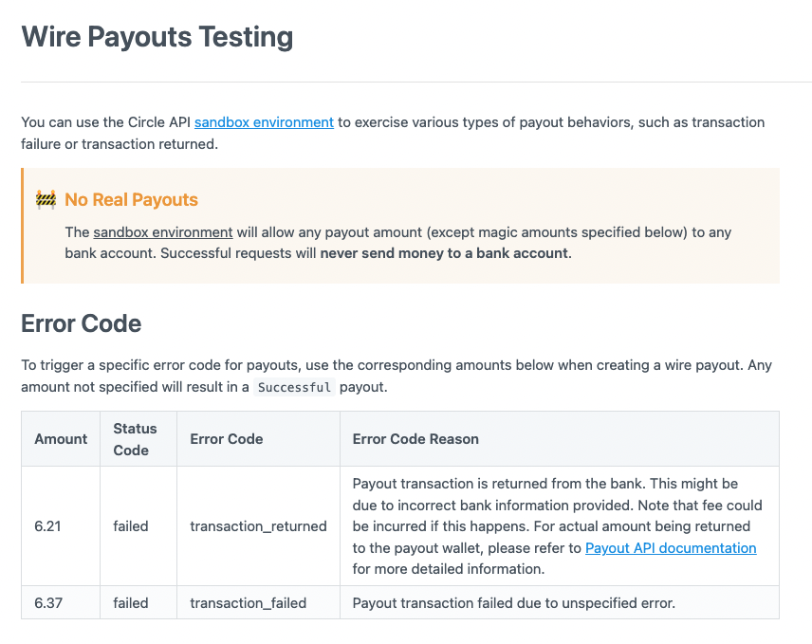Open the sandbox environment link in intro paragraph
812x644 pixels.
(264, 122)
